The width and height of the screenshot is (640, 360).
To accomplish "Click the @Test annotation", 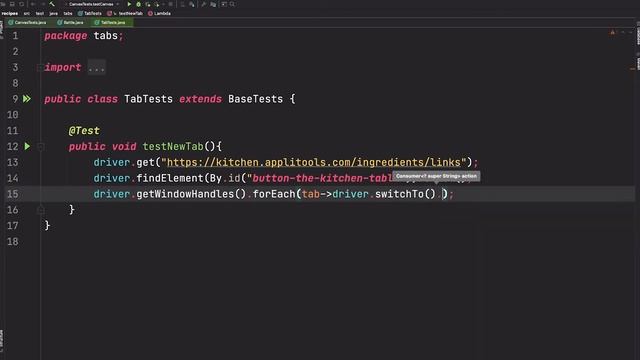I will (x=84, y=131).
